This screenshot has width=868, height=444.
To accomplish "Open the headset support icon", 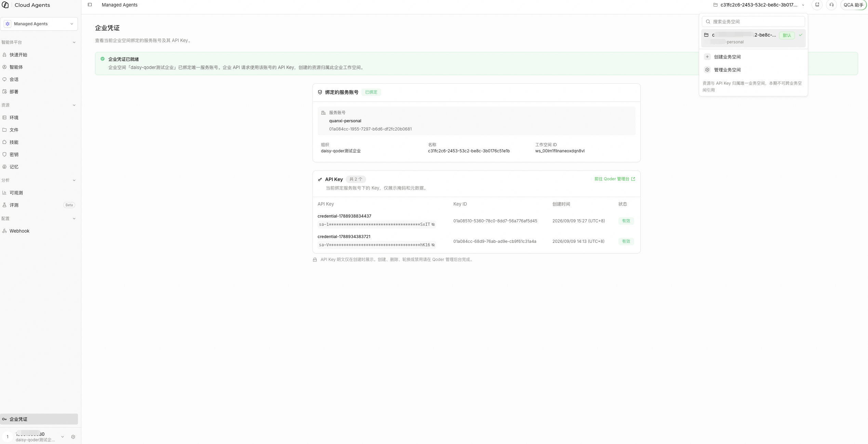I will pyautogui.click(x=831, y=5).
